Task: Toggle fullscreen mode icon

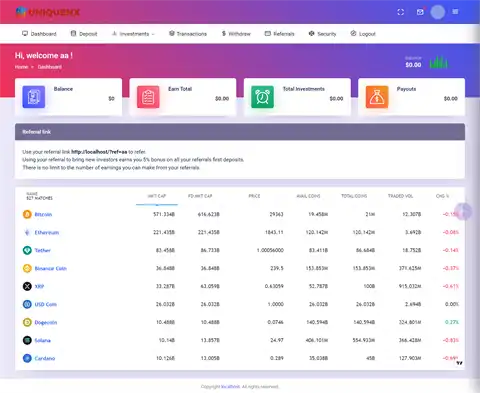Action: point(401,12)
